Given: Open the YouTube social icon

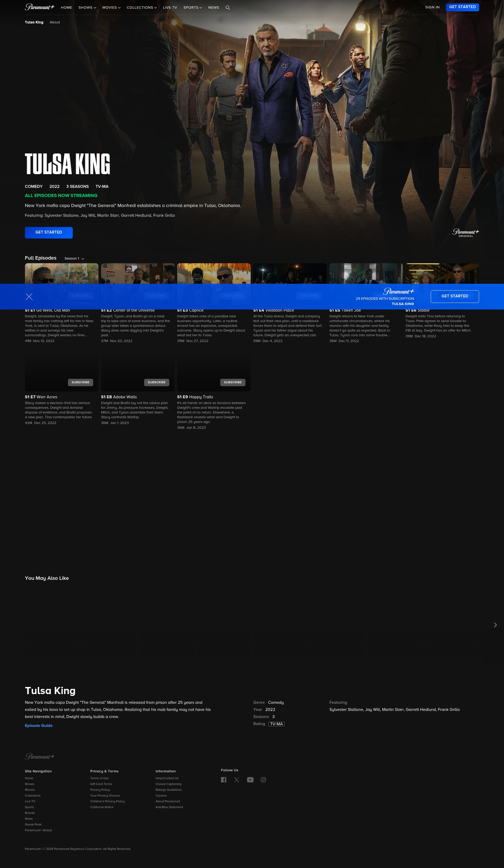Looking at the screenshot, I should tap(250, 780).
